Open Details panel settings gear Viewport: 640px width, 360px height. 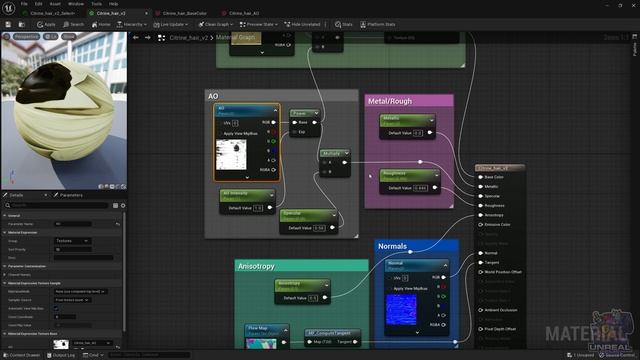point(123,206)
